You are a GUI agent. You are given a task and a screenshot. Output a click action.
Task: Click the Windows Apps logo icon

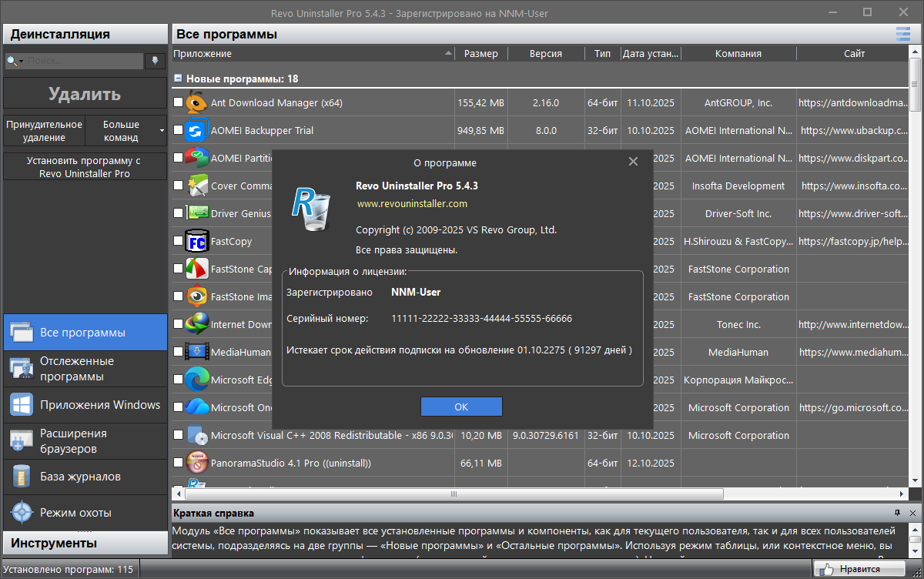click(x=21, y=405)
